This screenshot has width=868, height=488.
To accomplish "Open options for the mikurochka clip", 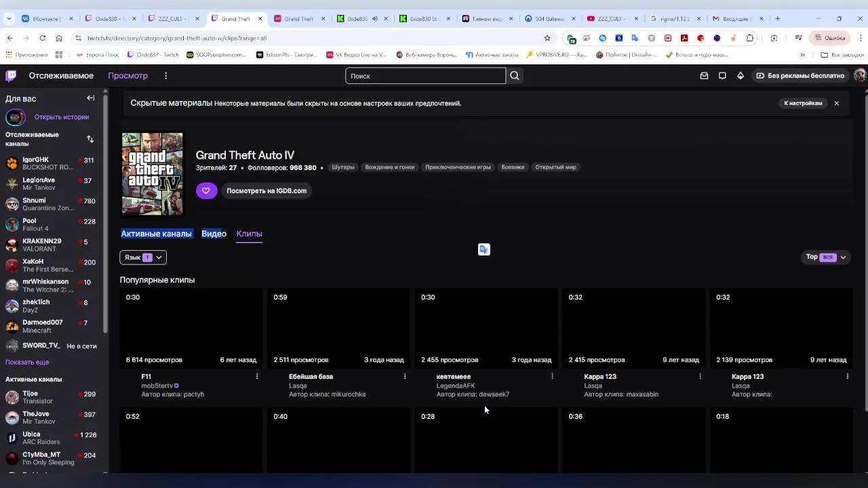I will pyautogui.click(x=405, y=376).
